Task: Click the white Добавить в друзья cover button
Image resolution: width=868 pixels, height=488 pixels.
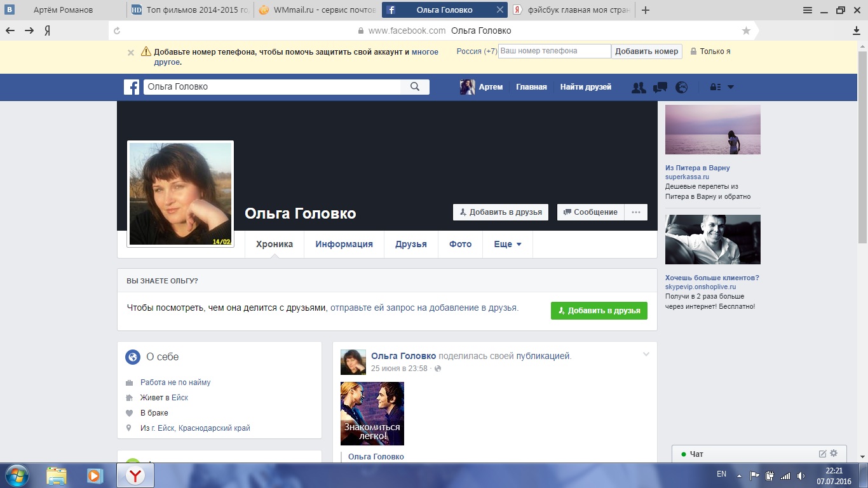Action: click(501, 212)
